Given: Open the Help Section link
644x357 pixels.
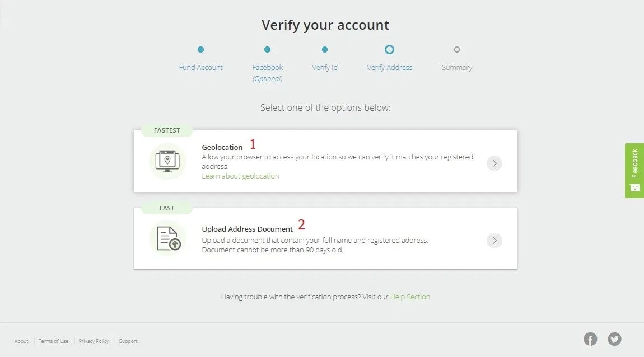Looking at the screenshot, I should [x=410, y=297].
